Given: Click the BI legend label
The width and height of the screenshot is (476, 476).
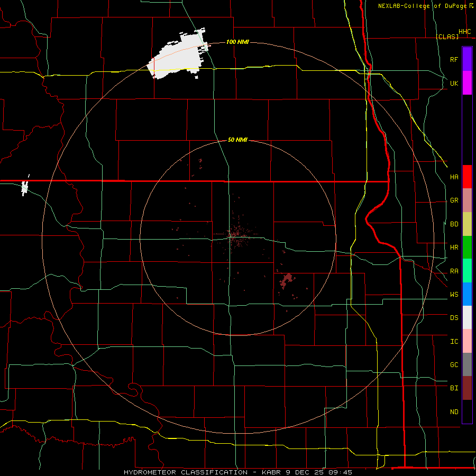Looking at the screenshot, I should [454, 388].
